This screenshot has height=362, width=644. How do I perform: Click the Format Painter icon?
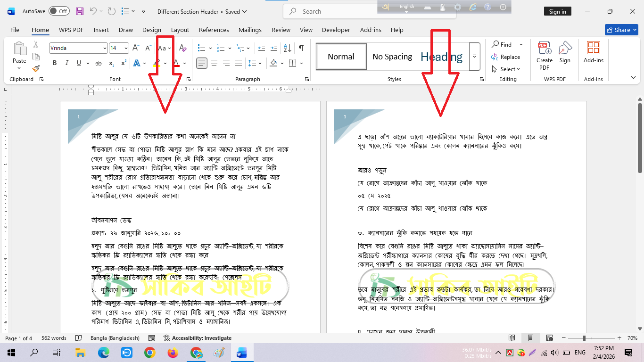[x=36, y=68]
